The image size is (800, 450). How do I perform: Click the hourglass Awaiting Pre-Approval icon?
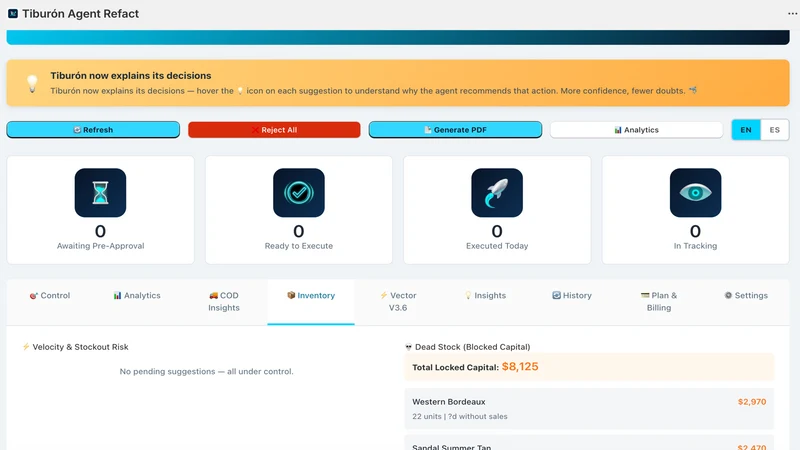(101, 193)
